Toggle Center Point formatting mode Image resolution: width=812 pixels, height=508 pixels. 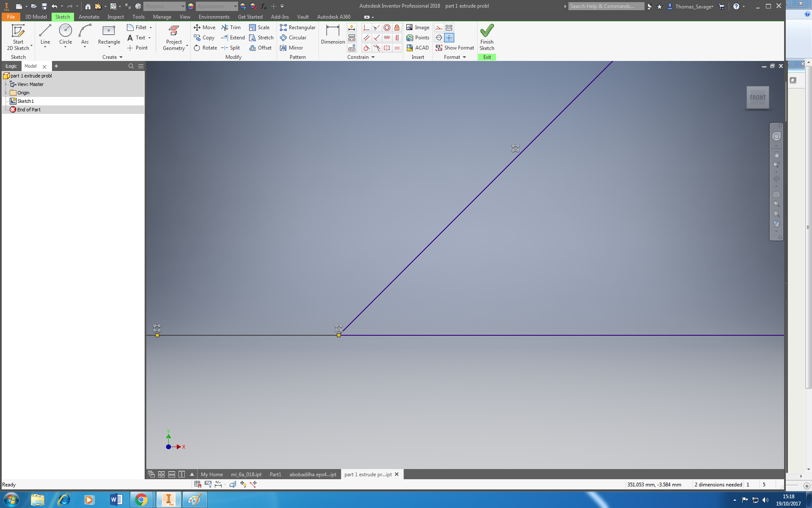pos(449,38)
